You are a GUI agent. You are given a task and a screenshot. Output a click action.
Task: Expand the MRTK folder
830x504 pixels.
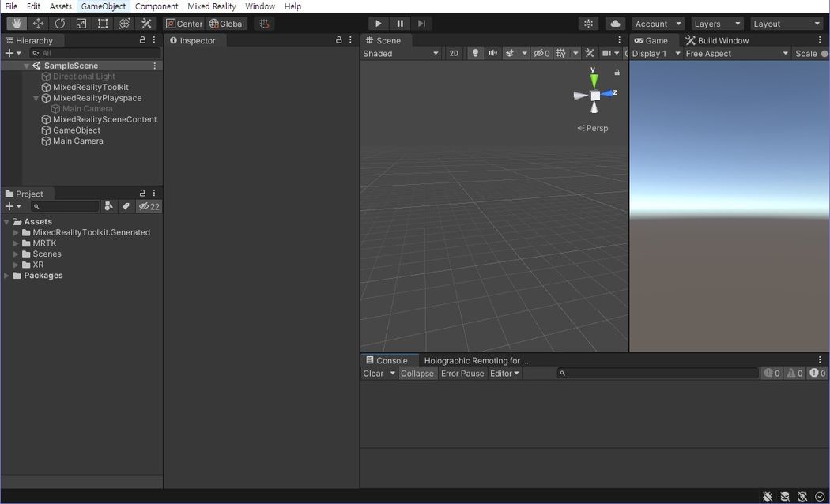[16, 243]
